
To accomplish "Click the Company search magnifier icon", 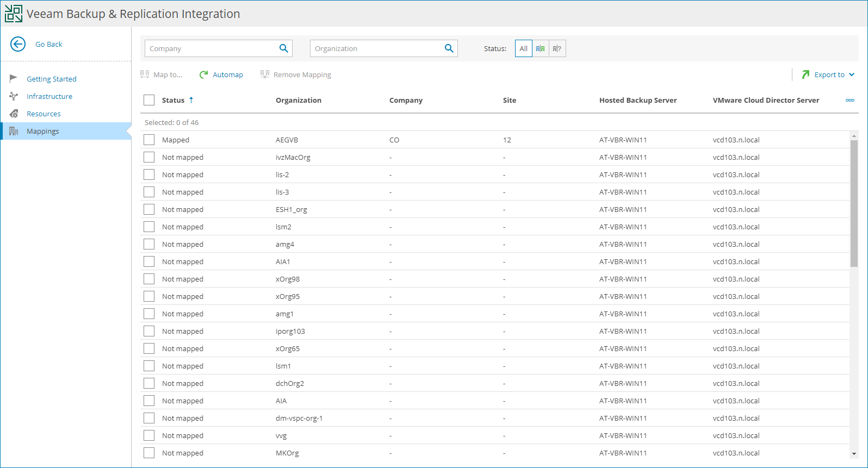I will coord(283,48).
